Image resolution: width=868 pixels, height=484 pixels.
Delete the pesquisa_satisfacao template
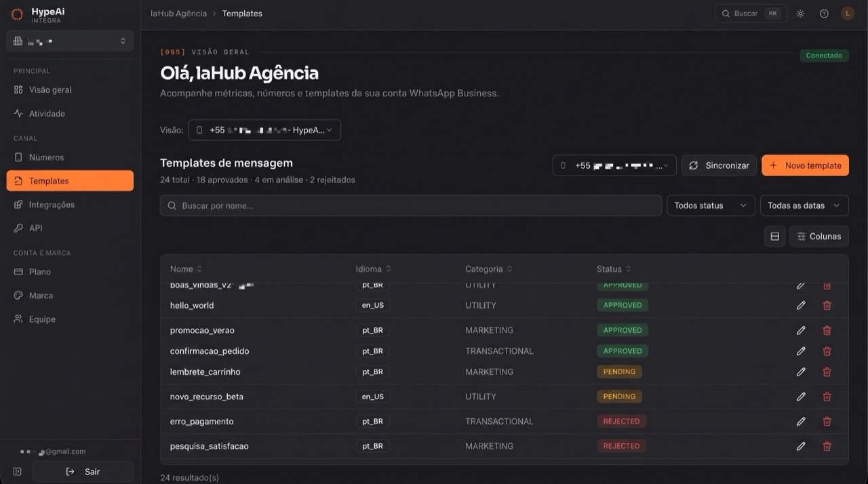point(827,446)
